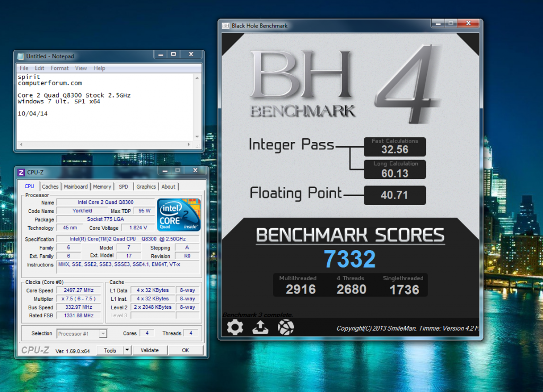Viewport: 543px width, 392px height.
Task: Open the Notepad Help menu
Action: click(x=99, y=68)
